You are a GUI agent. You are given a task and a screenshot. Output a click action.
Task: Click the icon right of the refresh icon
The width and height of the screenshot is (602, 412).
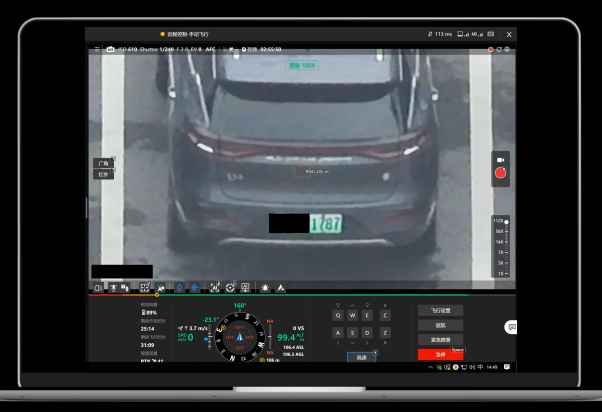pos(507,50)
